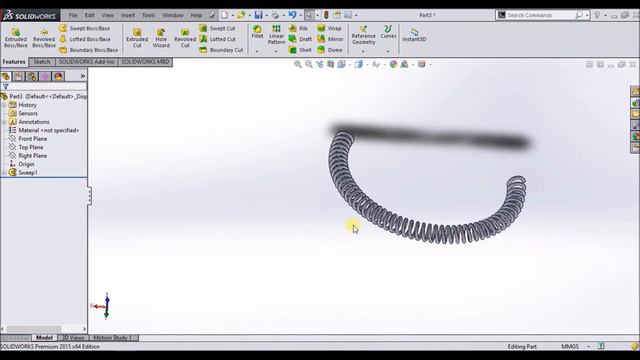
Task: Open Reference Geometry tool
Action: coord(363,35)
